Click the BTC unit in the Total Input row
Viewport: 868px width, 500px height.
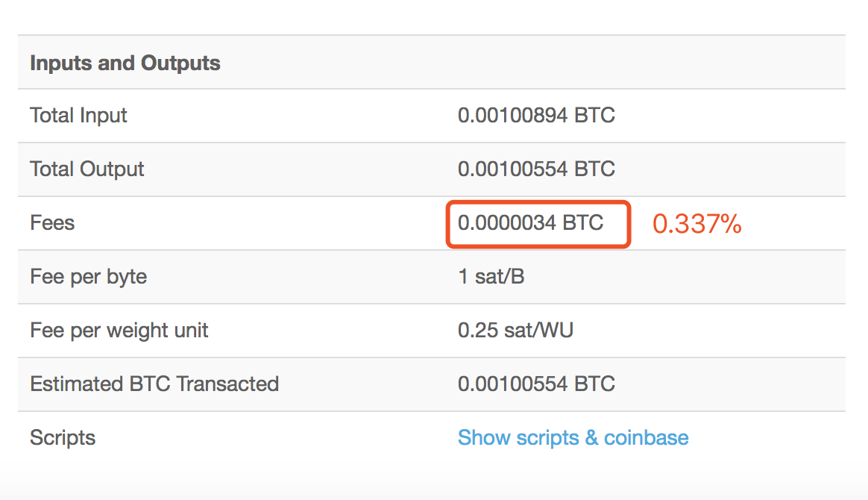594,115
